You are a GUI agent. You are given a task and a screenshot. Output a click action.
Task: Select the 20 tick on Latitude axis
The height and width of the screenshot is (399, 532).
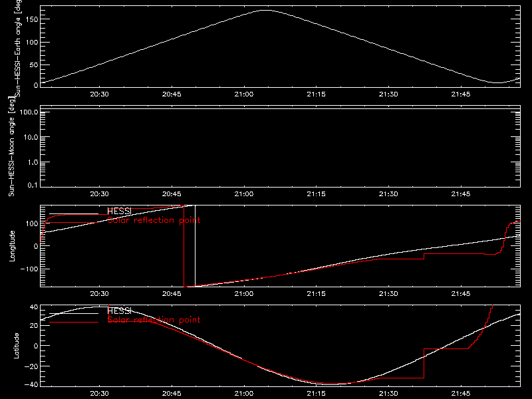click(x=34, y=326)
